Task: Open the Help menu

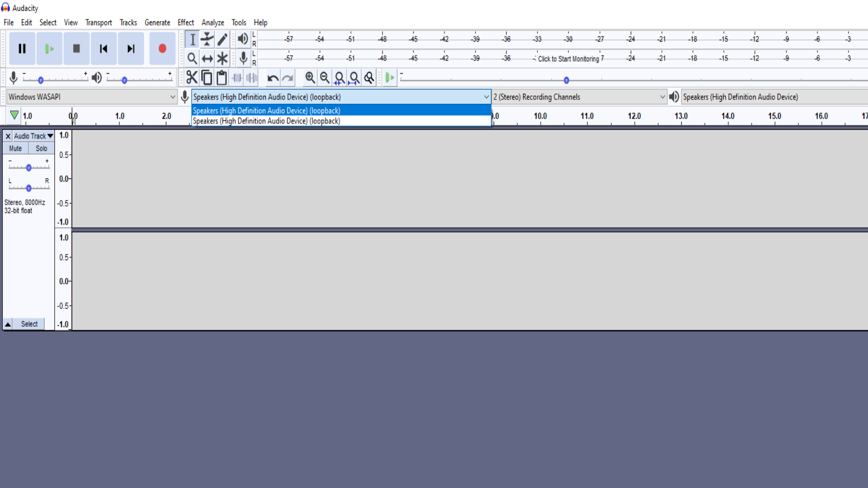Action: pyautogui.click(x=260, y=23)
